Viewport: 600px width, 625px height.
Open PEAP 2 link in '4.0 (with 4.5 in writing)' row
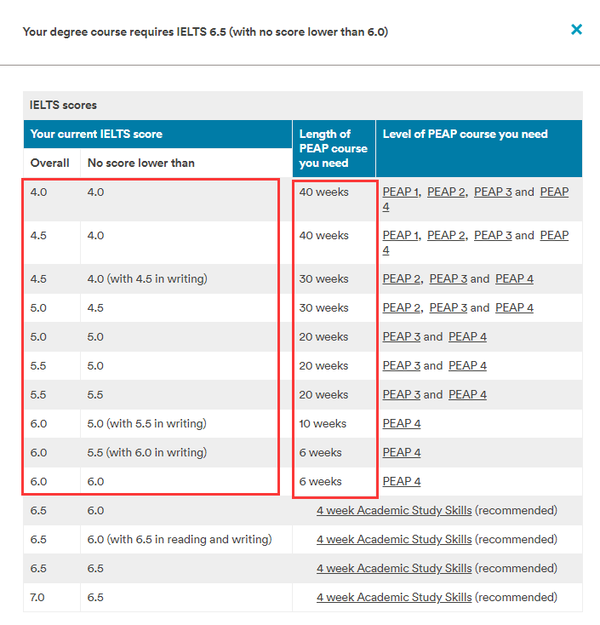pos(401,279)
